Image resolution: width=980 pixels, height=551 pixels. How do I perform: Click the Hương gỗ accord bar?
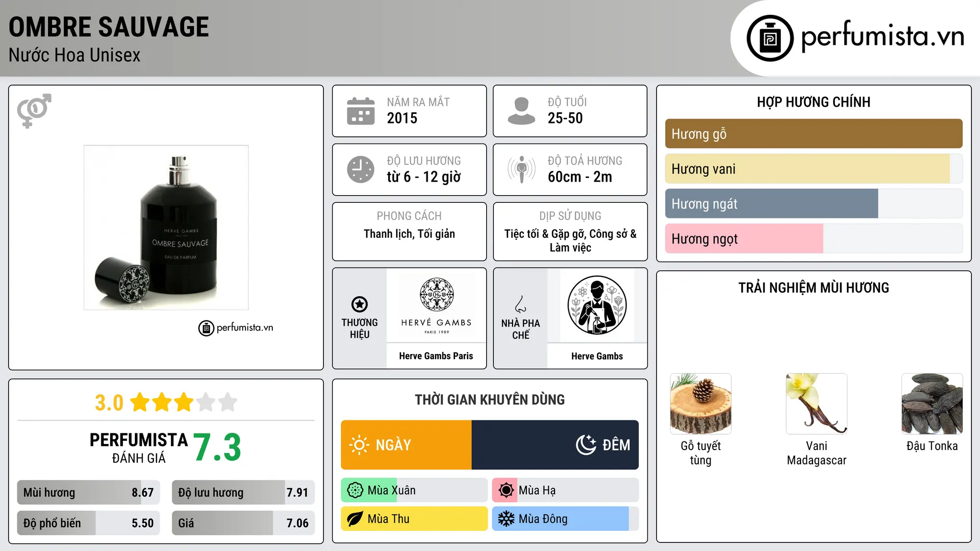click(813, 133)
